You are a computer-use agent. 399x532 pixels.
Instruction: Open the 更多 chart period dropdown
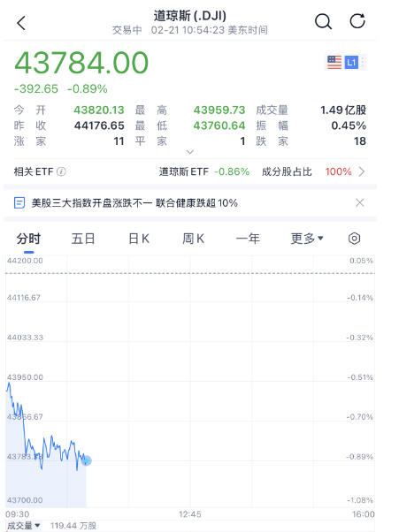point(307,239)
